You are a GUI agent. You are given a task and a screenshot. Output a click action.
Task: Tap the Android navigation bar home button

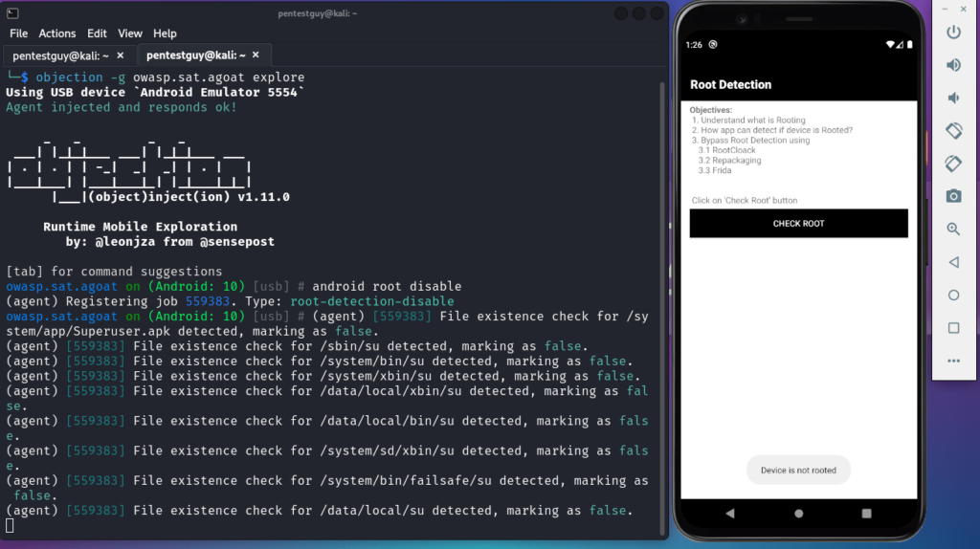click(798, 514)
